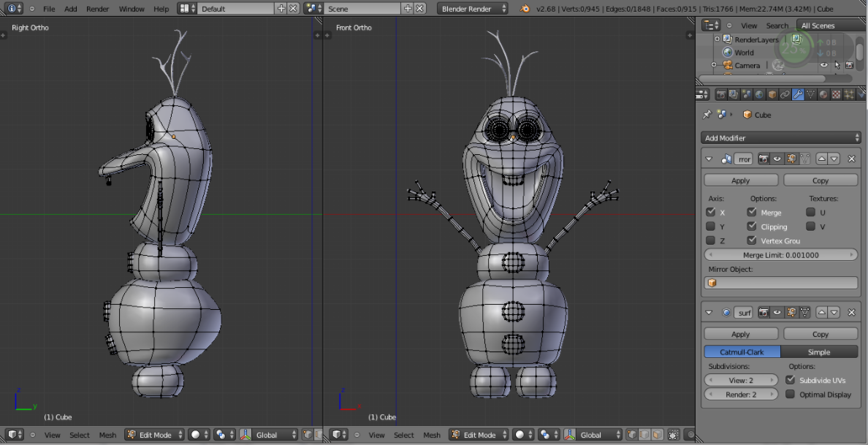
Task: Apply the Mirror modifier
Action: [x=741, y=180]
